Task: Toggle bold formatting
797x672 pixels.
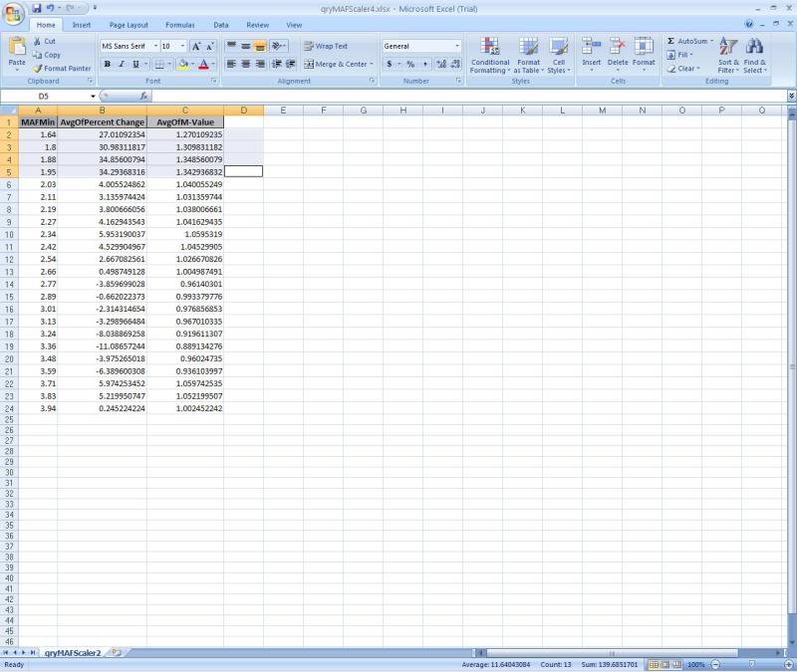Action: [107, 64]
